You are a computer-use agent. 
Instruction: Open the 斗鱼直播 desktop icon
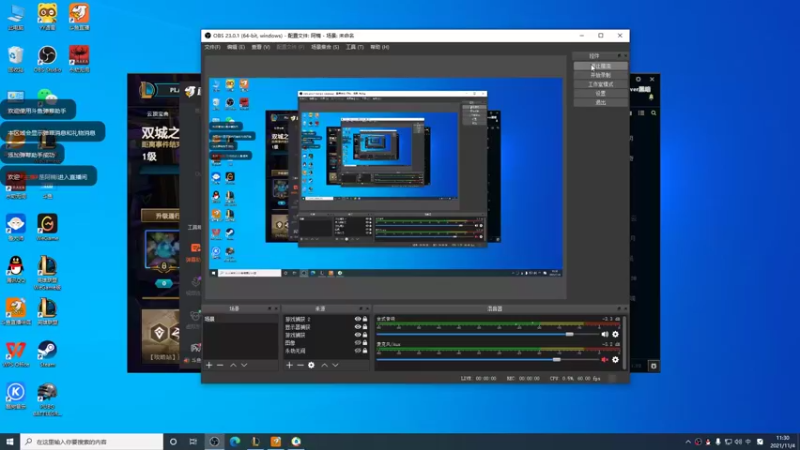pyautogui.click(x=79, y=16)
